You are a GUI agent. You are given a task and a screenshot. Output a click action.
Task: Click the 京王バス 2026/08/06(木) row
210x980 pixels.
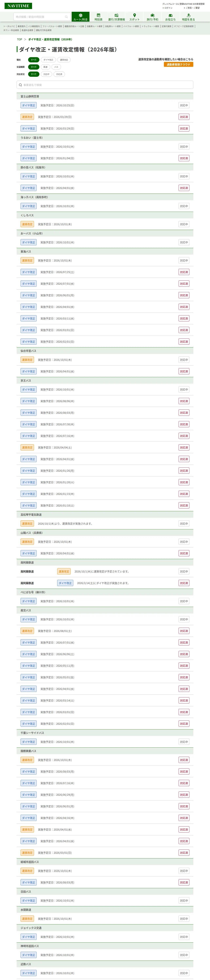(x=105, y=401)
